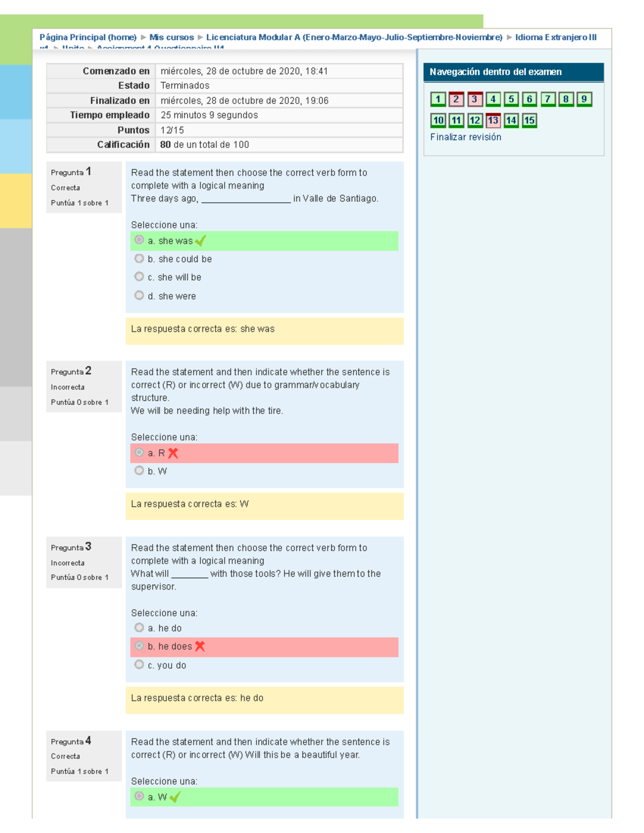
Task: Open question 9 navigation square
Action: (584, 99)
